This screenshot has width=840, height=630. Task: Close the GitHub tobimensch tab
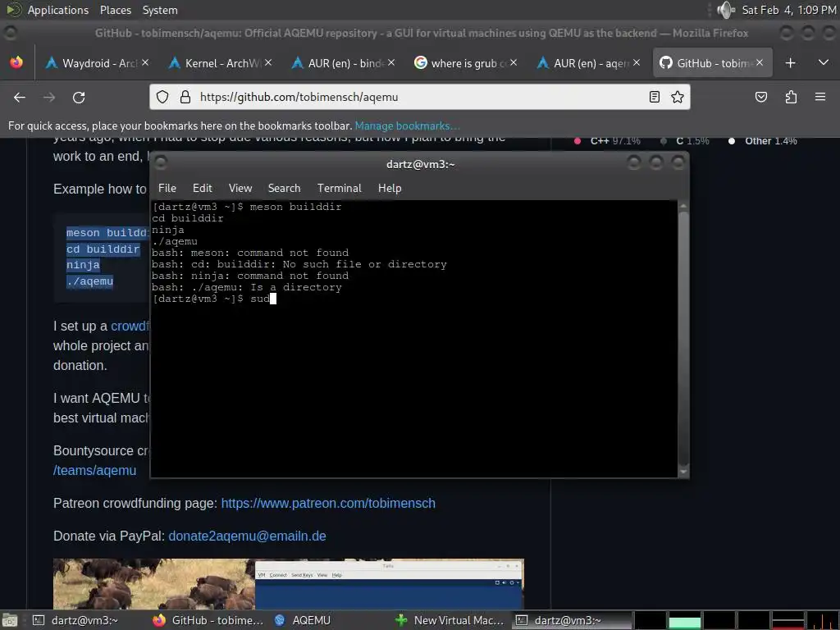click(759, 62)
